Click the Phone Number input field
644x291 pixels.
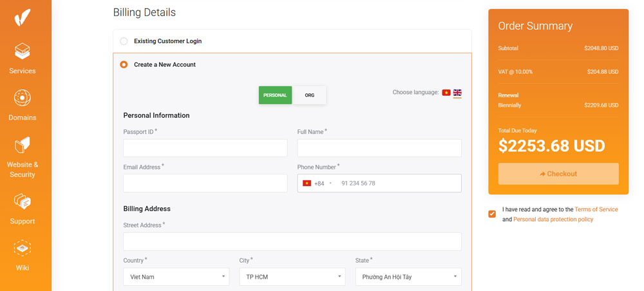(x=379, y=183)
